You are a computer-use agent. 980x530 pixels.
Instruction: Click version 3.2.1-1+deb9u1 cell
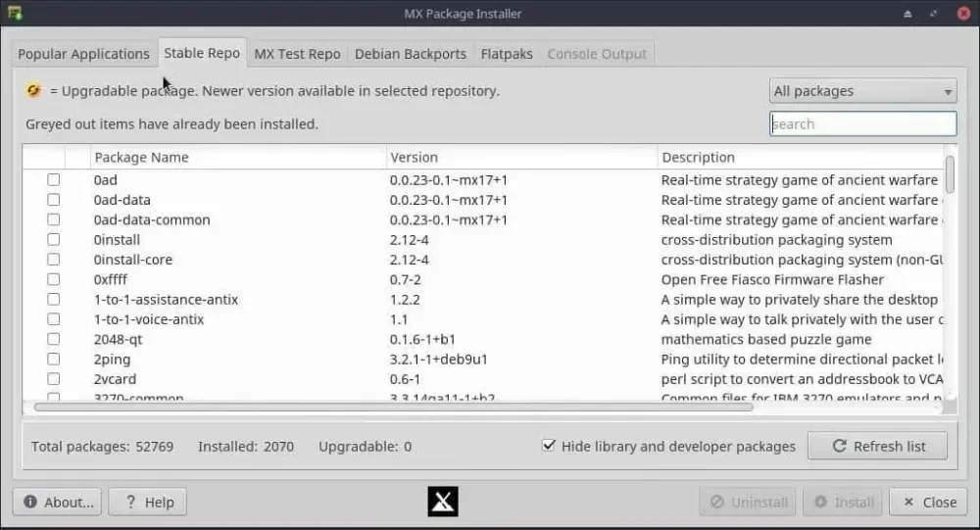439,360
